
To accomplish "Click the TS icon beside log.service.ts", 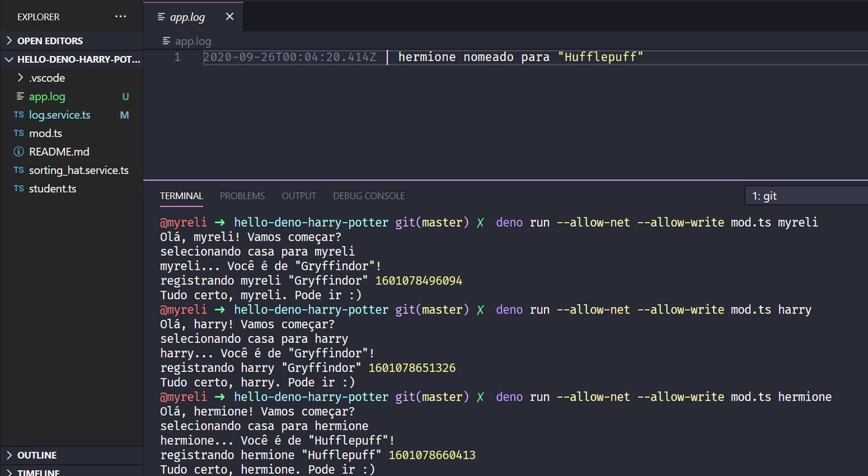I will tap(19, 115).
